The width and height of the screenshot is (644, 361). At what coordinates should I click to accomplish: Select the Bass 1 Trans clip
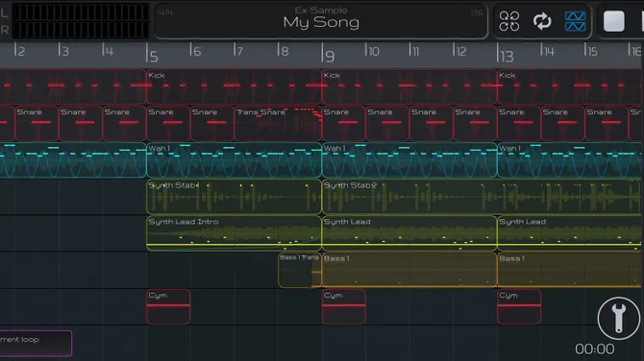click(x=300, y=270)
